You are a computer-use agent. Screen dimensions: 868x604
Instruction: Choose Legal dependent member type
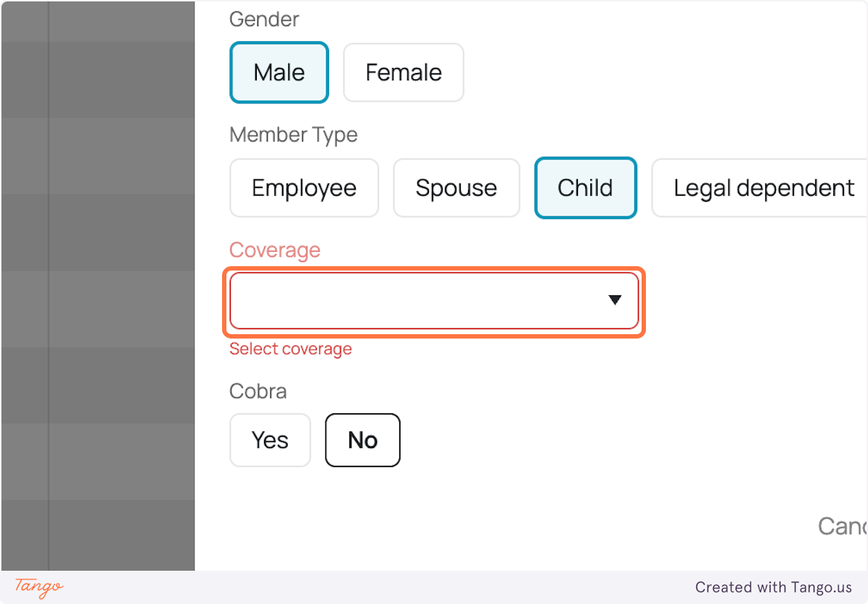click(x=763, y=187)
